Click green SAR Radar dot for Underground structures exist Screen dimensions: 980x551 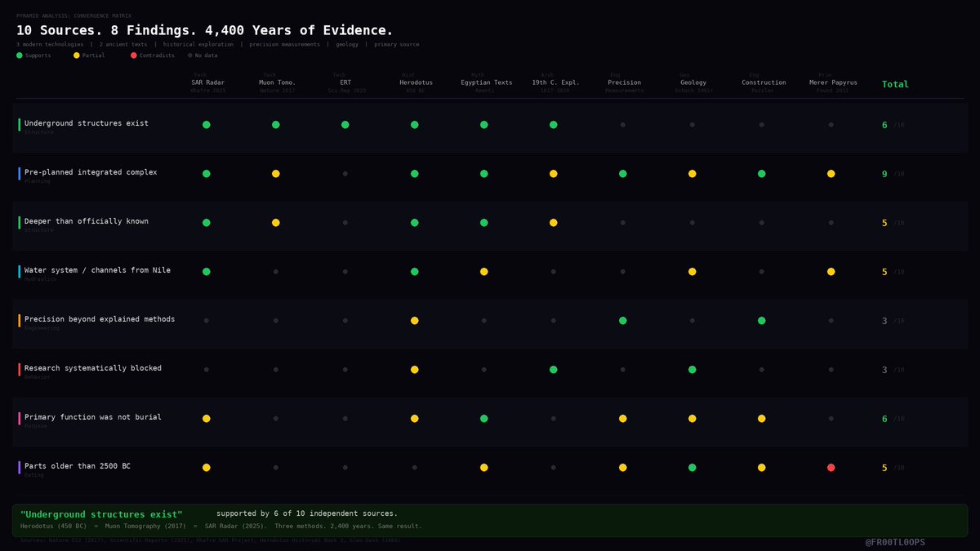[x=207, y=125]
